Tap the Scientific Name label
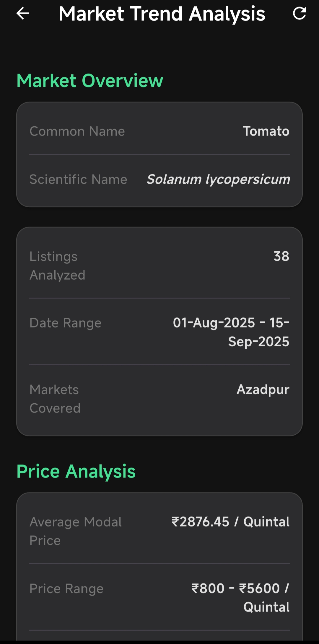This screenshot has height=644, width=319. tap(78, 180)
